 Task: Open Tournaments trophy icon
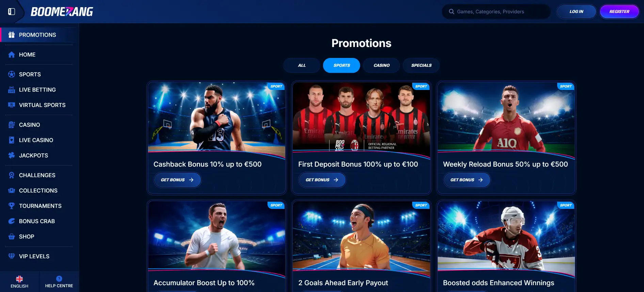click(12, 206)
